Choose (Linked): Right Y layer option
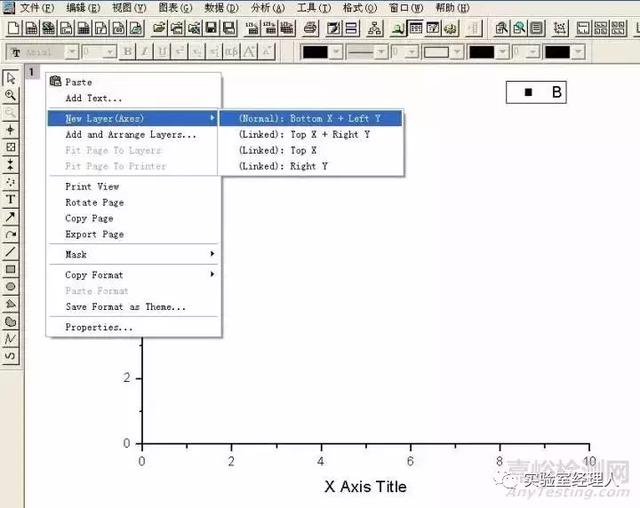640x508 pixels. click(x=311, y=166)
